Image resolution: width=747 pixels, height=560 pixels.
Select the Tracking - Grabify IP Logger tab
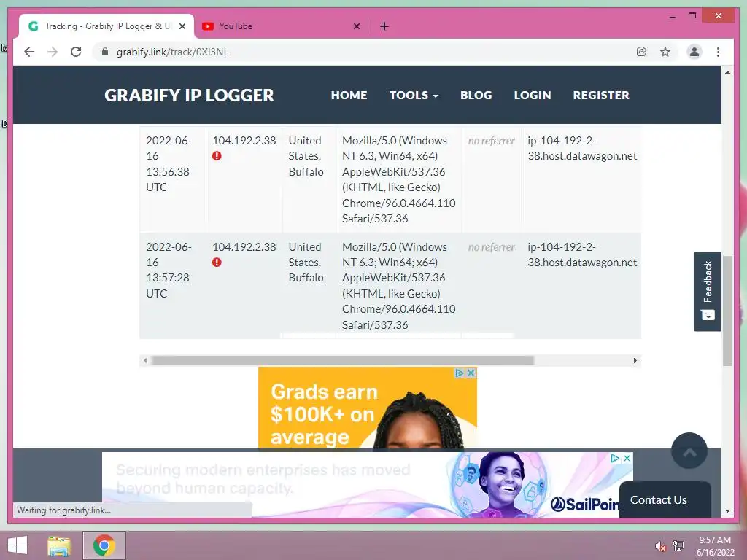point(107,26)
